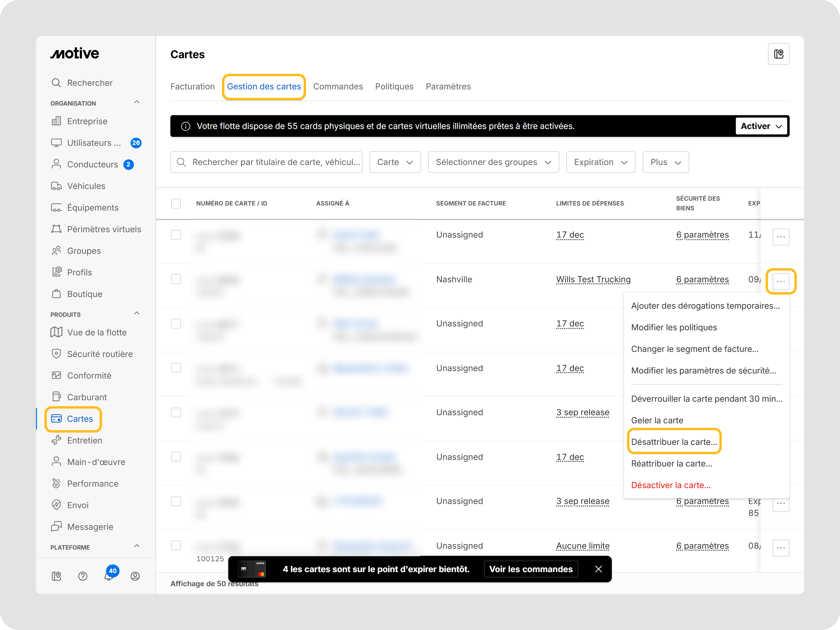The height and width of the screenshot is (630, 840).
Task: Open Utilisateurs section in sidebar
Action: click(x=96, y=143)
